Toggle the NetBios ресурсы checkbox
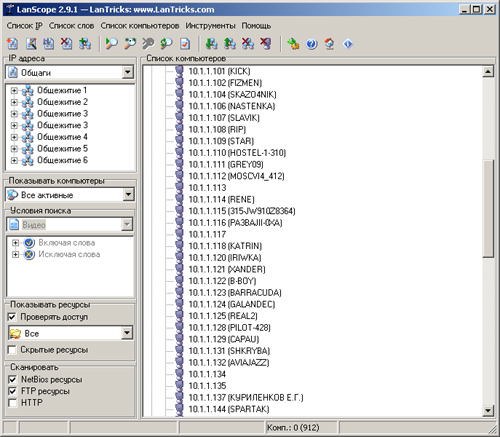 [x=13, y=379]
